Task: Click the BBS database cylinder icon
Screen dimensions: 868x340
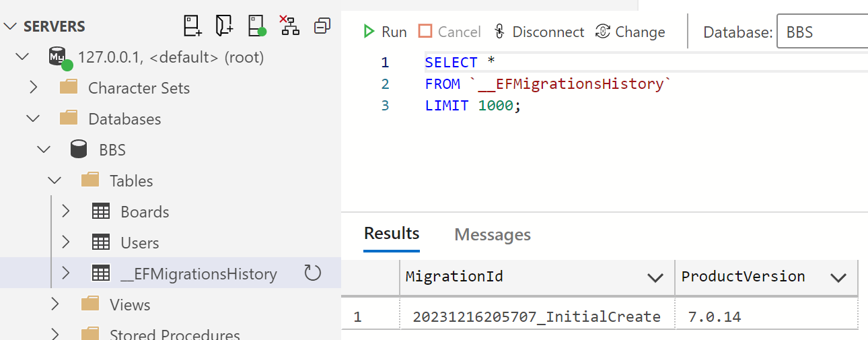Action: coord(79,149)
